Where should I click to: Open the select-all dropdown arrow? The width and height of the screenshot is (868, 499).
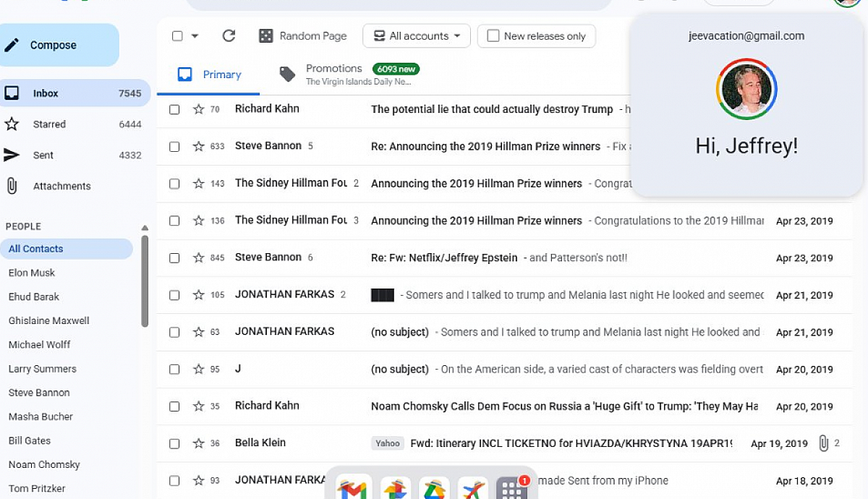tap(195, 36)
